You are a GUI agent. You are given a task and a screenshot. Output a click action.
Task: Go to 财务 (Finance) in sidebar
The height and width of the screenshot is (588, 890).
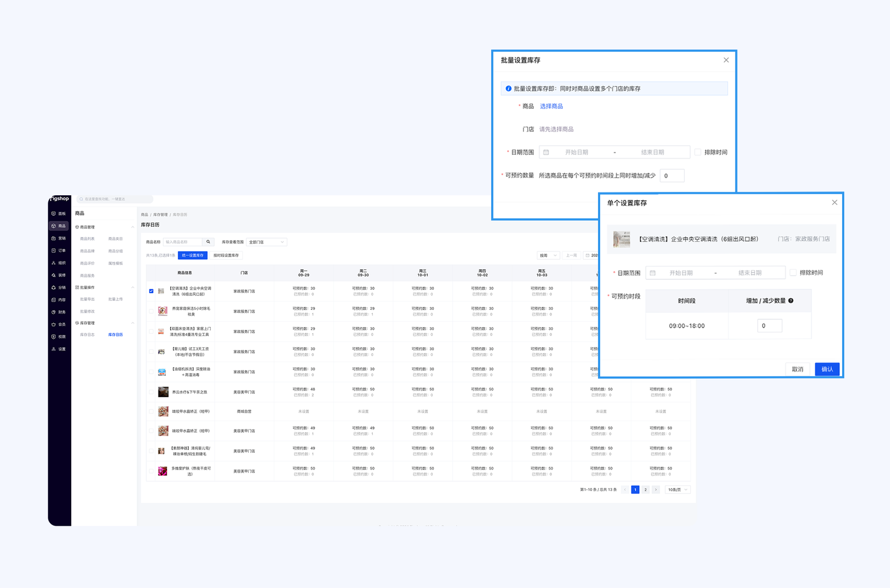click(x=58, y=312)
